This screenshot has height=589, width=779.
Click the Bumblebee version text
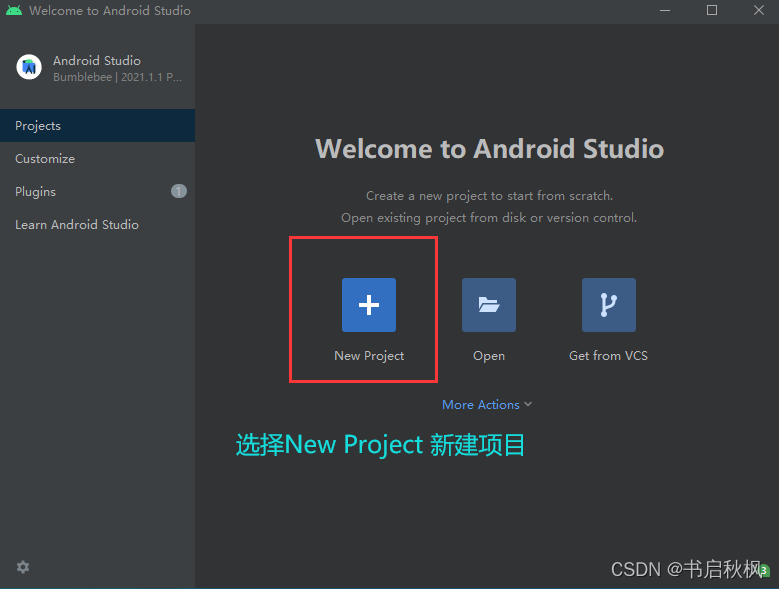click(117, 77)
